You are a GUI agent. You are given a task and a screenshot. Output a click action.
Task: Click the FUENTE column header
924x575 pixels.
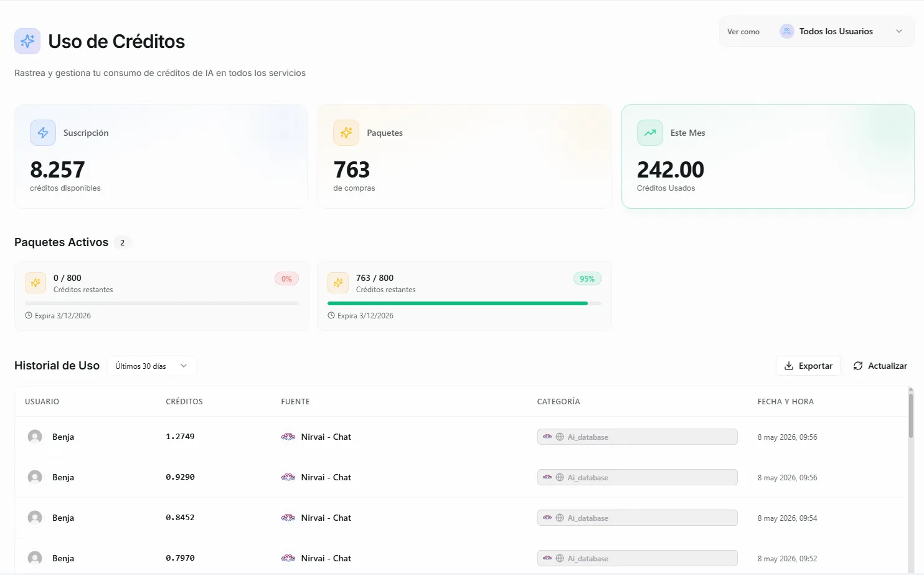pyautogui.click(x=295, y=402)
